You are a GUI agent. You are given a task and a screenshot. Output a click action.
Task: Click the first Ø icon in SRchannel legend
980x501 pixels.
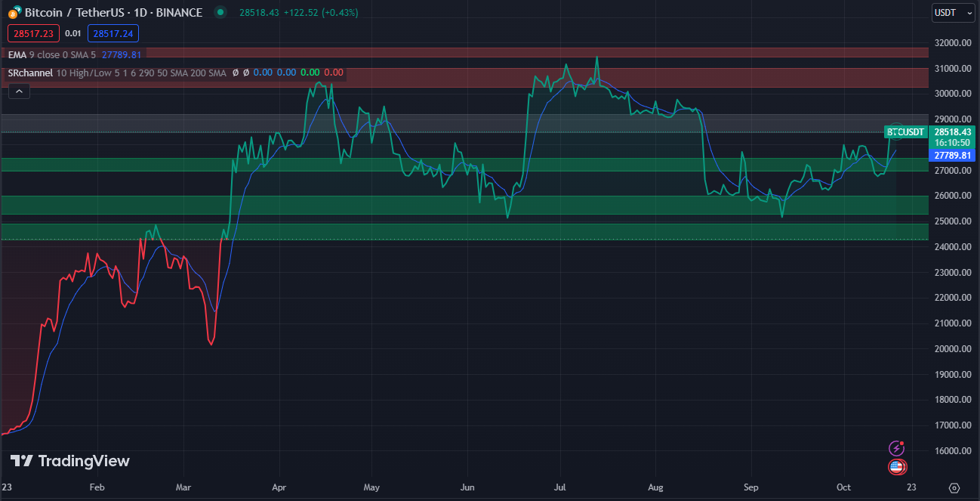(x=235, y=72)
